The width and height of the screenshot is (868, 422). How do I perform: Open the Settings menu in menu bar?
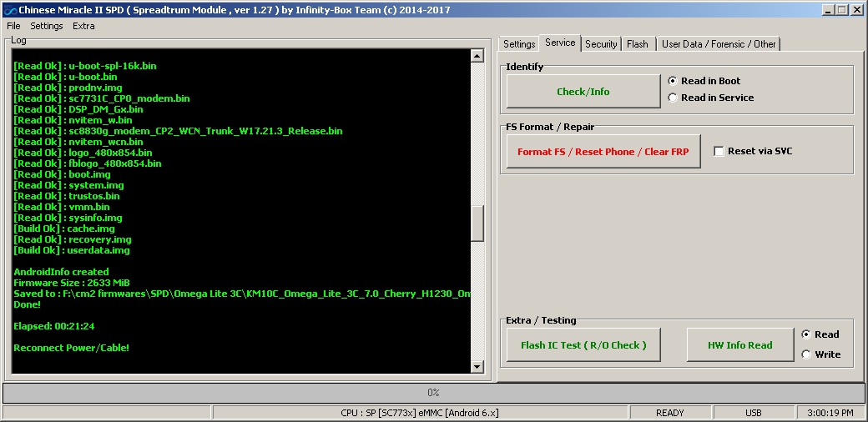(47, 26)
